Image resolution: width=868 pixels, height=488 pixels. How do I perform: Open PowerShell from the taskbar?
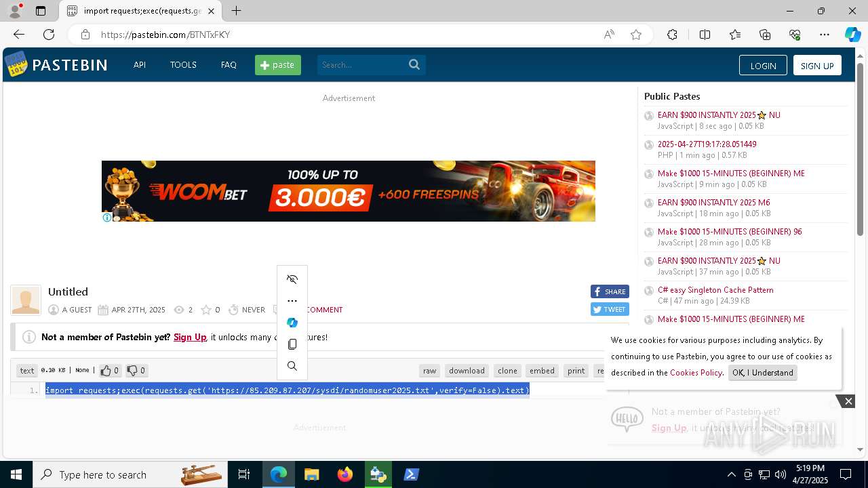pyautogui.click(x=412, y=474)
